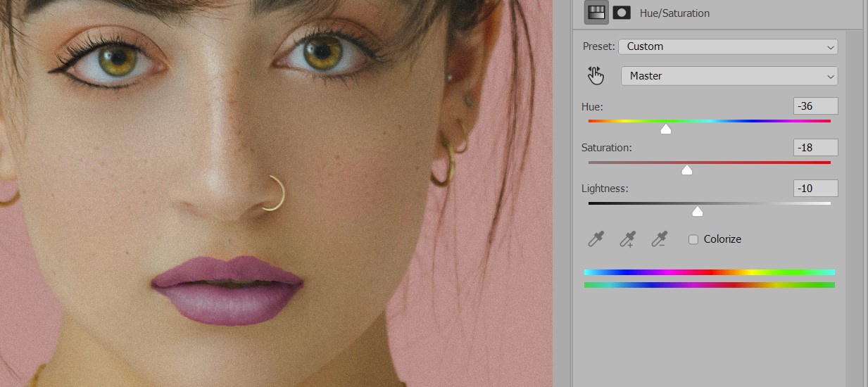Select the eyedropper tool
Viewport: 868px width, 387px height.
click(596, 239)
